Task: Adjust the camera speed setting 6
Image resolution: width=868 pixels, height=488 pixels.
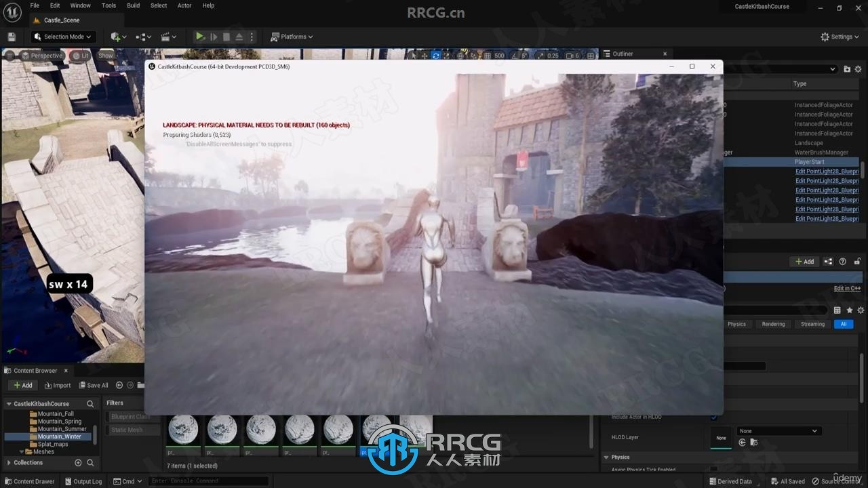Action: point(573,56)
